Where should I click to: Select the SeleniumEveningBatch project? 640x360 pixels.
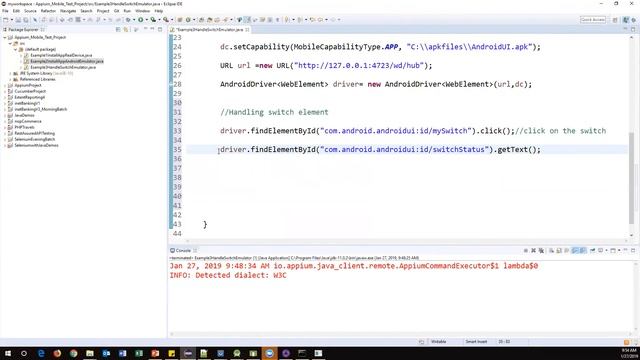point(34,139)
